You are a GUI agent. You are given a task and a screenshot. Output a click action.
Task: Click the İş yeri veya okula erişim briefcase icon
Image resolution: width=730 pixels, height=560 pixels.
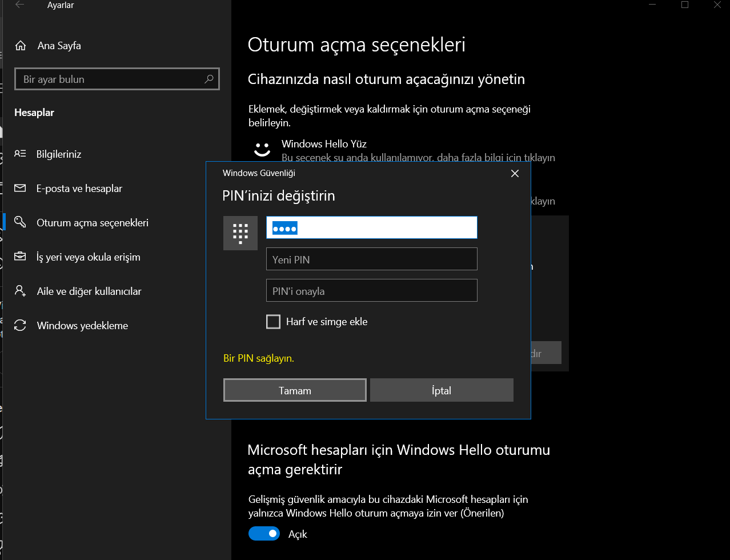tap(20, 257)
